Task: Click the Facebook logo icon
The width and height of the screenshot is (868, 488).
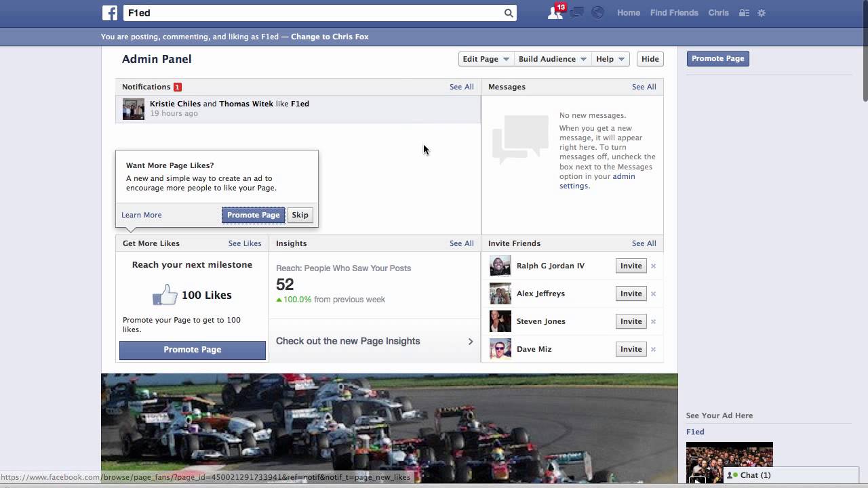Action: 110,13
